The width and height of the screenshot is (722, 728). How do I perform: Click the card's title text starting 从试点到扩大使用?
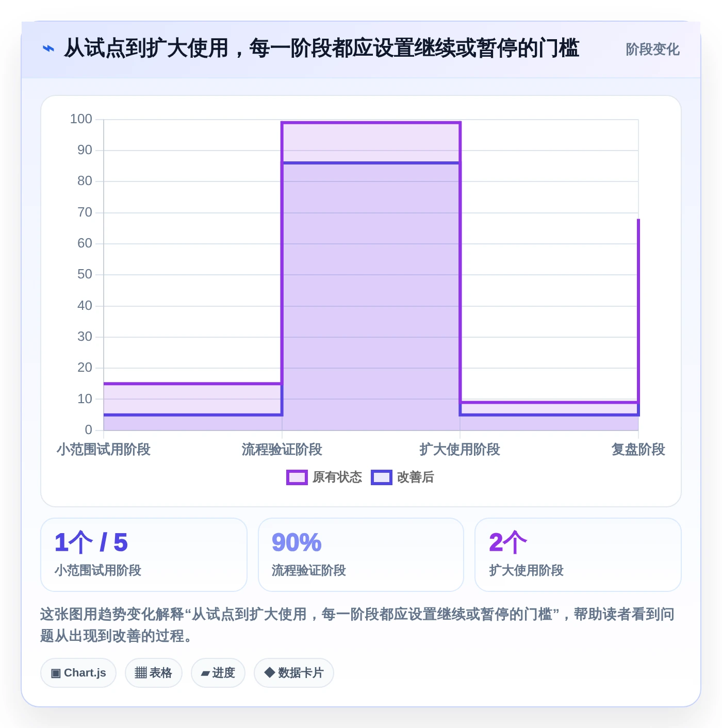pos(322,48)
